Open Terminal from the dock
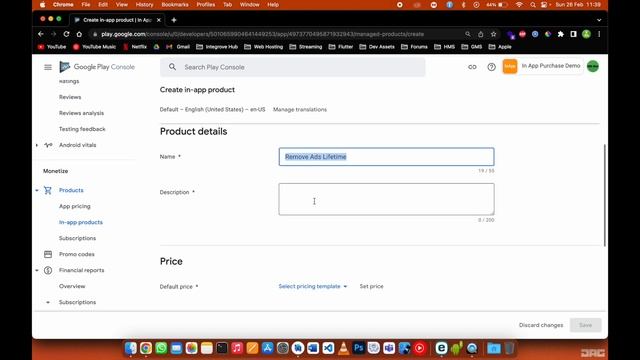Image resolution: width=640 pixels, height=360 pixels. (222, 348)
